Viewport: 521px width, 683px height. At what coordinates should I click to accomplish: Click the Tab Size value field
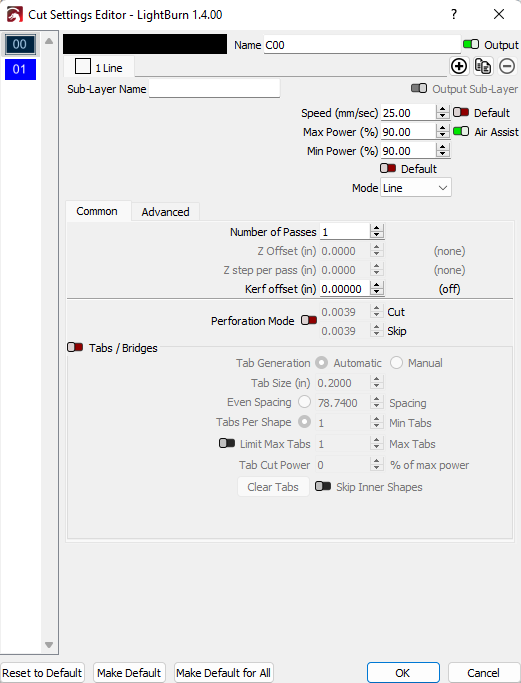[343, 383]
